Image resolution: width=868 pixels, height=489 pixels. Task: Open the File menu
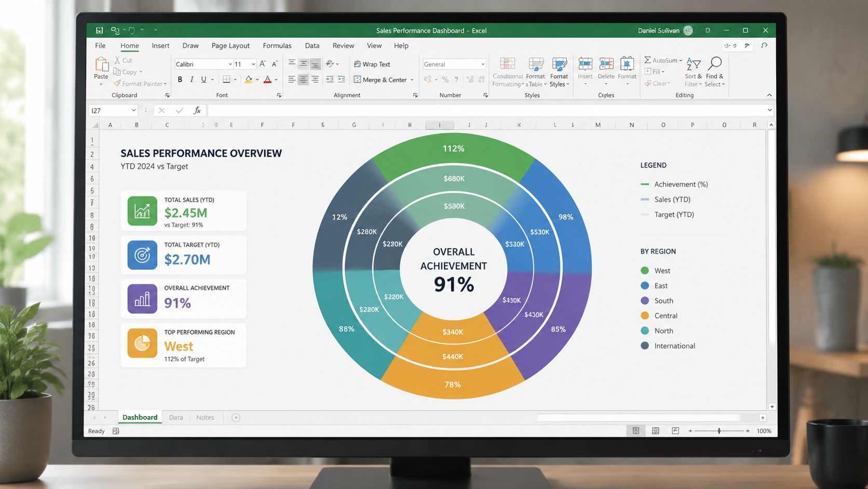[100, 46]
